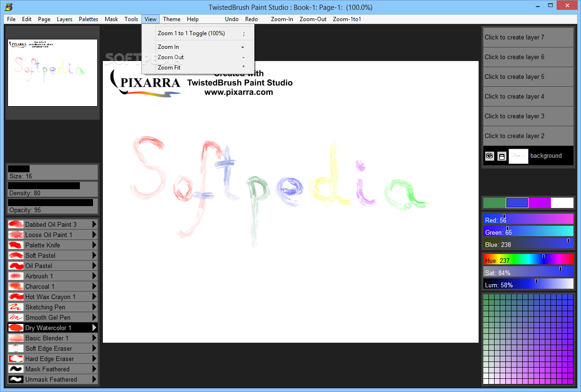Image resolution: width=581 pixels, height=392 pixels.
Task: Adjust the brush Opacity slider
Action: pyautogui.click(x=52, y=206)
